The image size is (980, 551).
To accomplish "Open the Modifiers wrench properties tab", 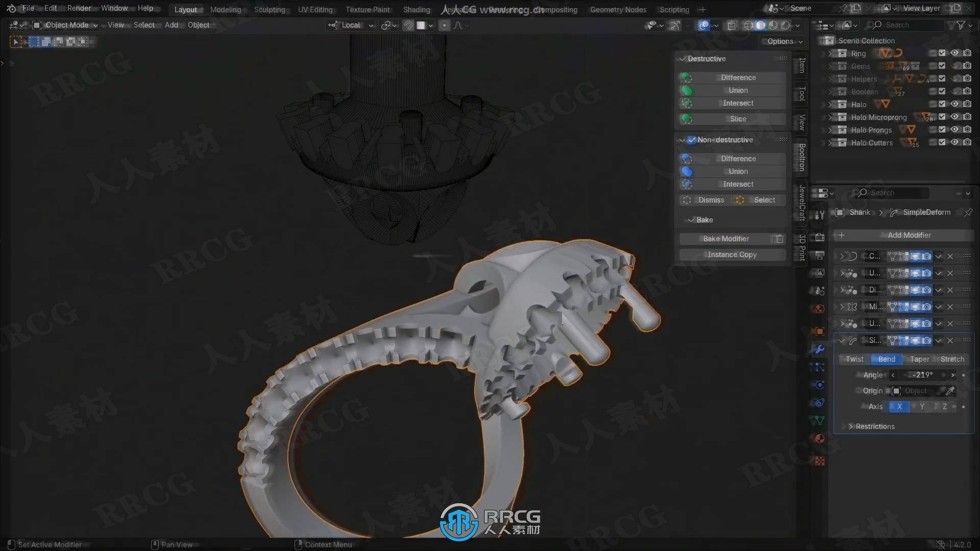I will point(820,349).
